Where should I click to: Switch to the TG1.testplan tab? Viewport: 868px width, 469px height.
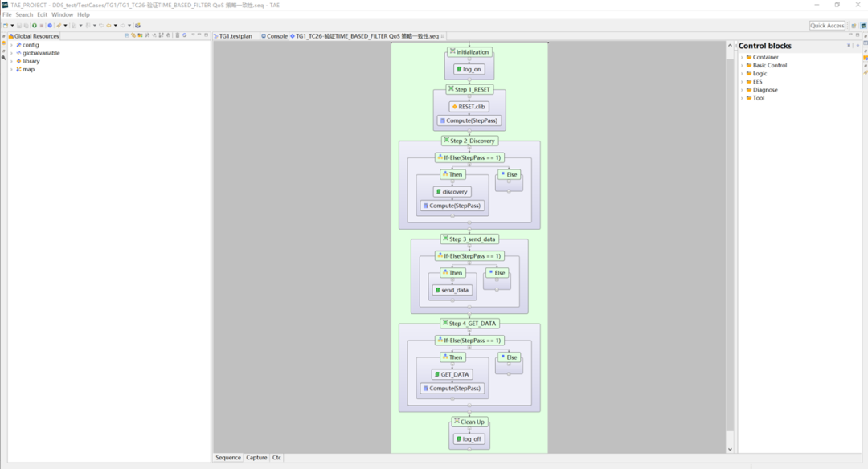click(x=233, y=36)
